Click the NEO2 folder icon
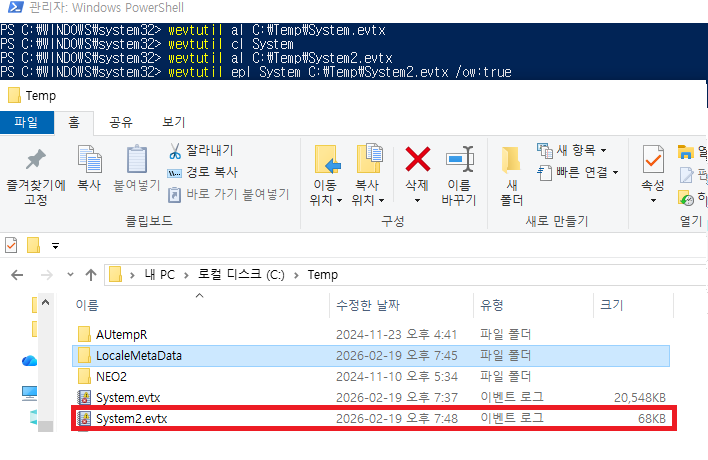 pyautogui.click(x=84, y=376)
